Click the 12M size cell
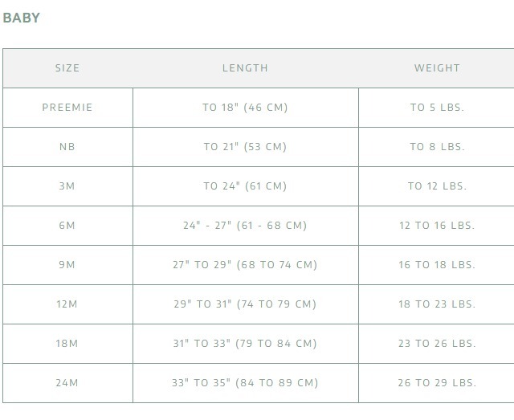The width and height of the screenshot is (514, 420). pos(67,304)
